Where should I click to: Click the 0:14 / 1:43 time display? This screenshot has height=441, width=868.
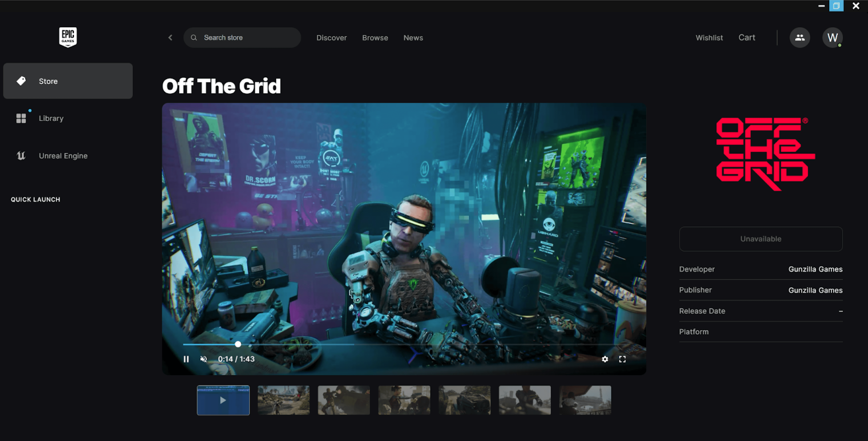click(x=236, y=359)
